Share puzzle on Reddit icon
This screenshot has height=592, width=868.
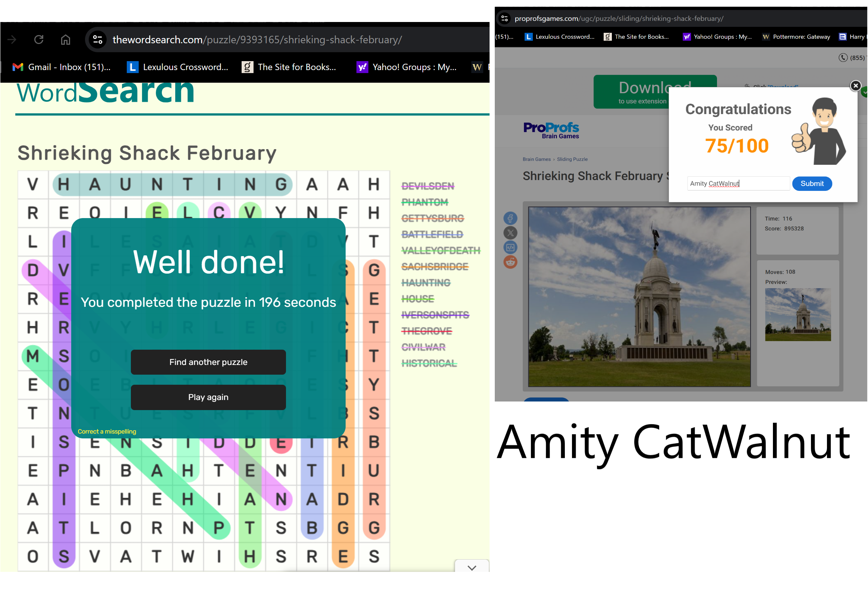coord(510,262)
